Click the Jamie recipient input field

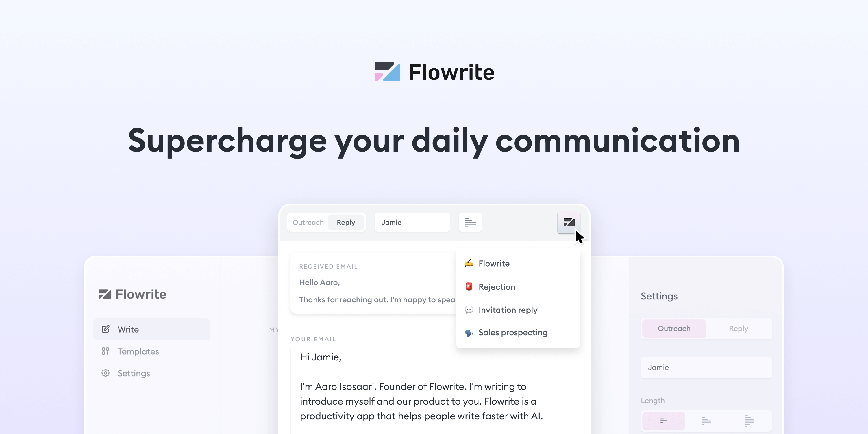pyautogui.click(x=413, y=222)
